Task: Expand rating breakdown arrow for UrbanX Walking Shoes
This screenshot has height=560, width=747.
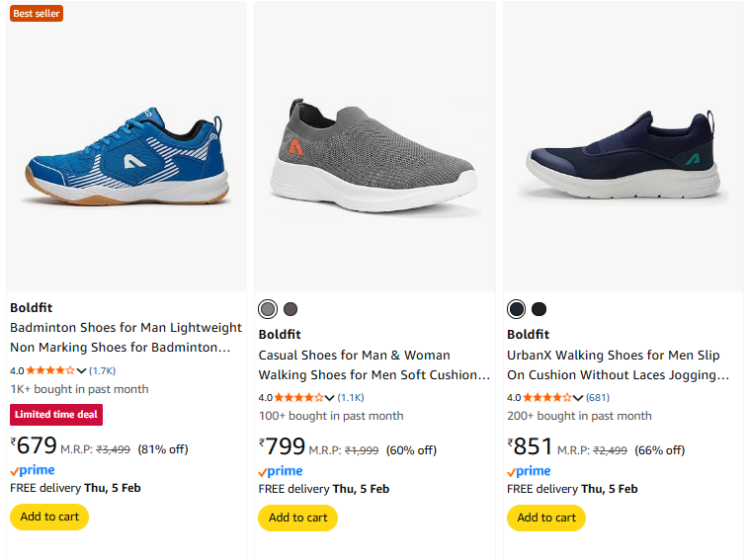Action: point(578,397)
